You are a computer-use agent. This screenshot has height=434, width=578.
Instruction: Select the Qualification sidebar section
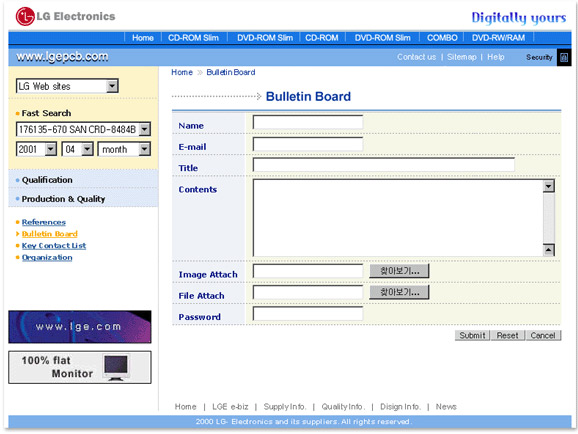47,180
